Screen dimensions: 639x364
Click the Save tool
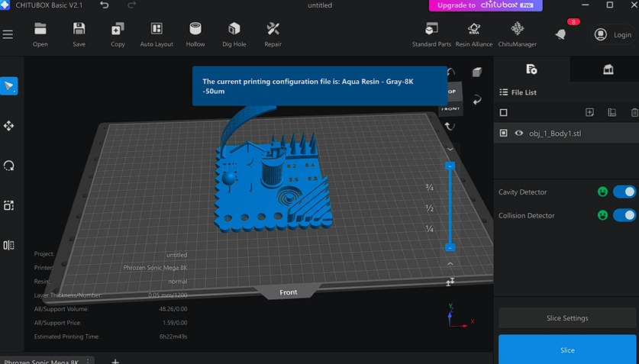point(79,34)
